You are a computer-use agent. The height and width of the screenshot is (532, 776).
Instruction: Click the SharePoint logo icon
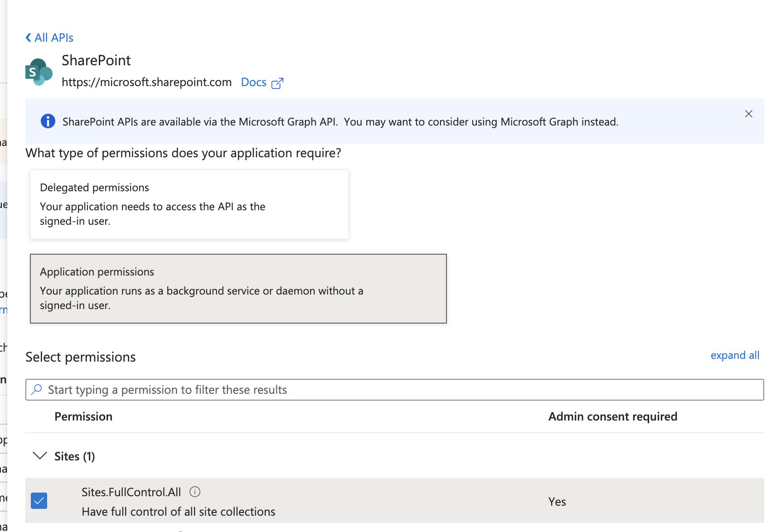coord(39,72)
